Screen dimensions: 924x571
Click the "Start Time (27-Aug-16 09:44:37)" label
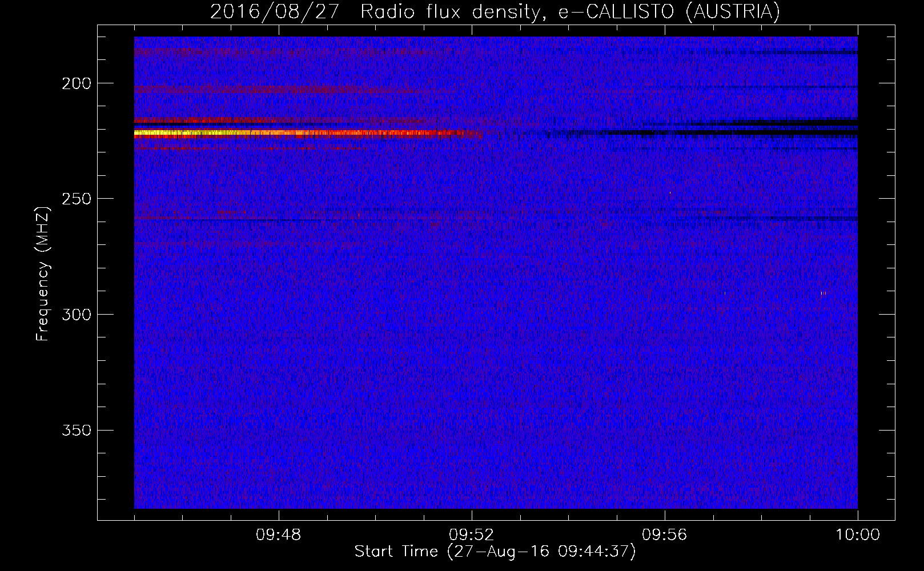point(495,552)
